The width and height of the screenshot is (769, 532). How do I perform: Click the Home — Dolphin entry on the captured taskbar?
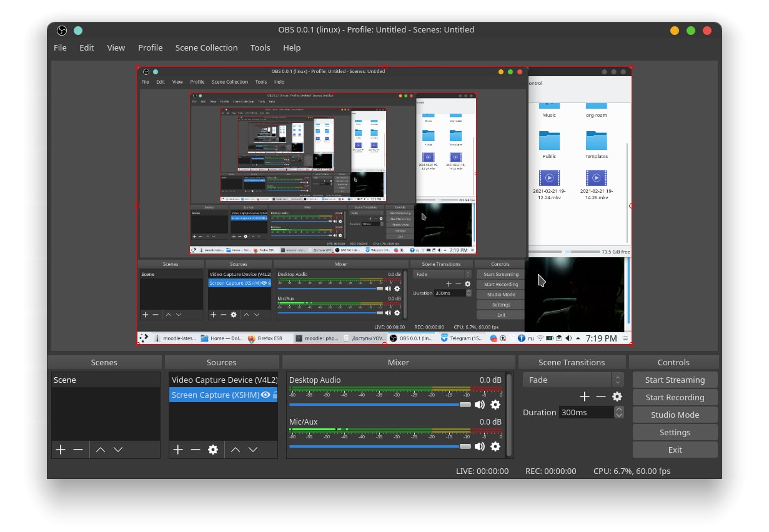[222, 338]
